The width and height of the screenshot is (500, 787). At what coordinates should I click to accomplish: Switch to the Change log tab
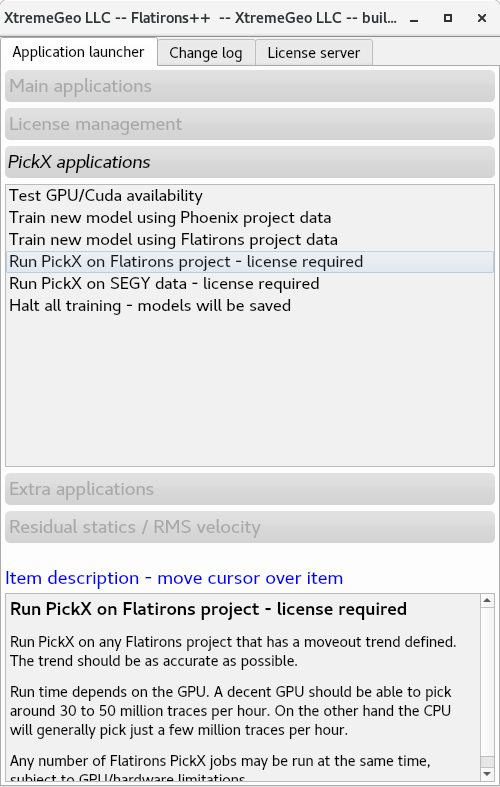[206, 53]
